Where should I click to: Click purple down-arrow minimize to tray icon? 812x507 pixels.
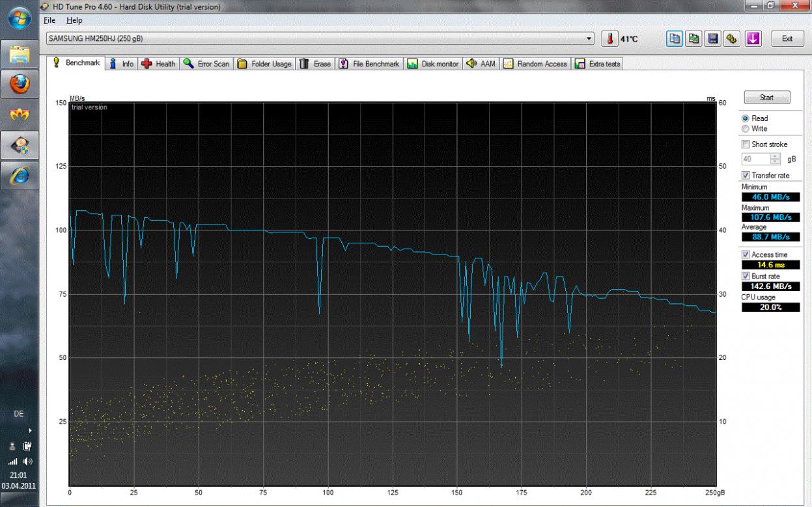click(753, 39)
